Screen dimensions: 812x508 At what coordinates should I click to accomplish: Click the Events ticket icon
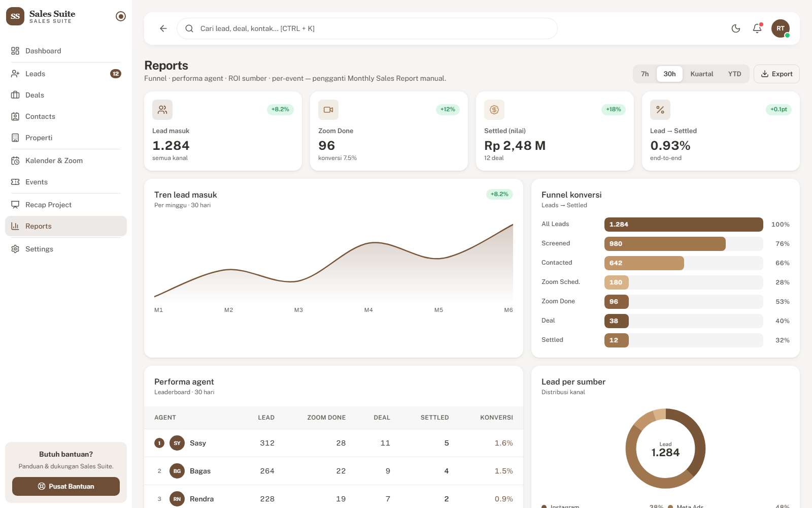(15, 182)
